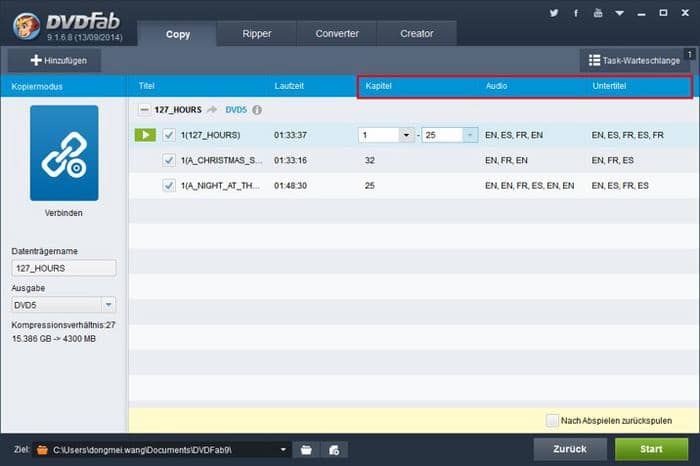Select subtitles EN, ES, FR, ES
The width and height of the screenshot is (700, 466).
click(620, 186)
